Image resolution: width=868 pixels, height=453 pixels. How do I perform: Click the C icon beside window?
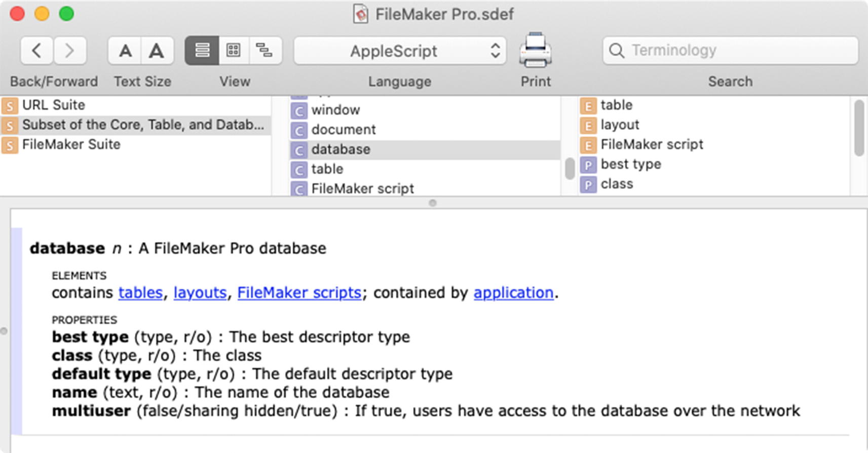click(299, 111)
